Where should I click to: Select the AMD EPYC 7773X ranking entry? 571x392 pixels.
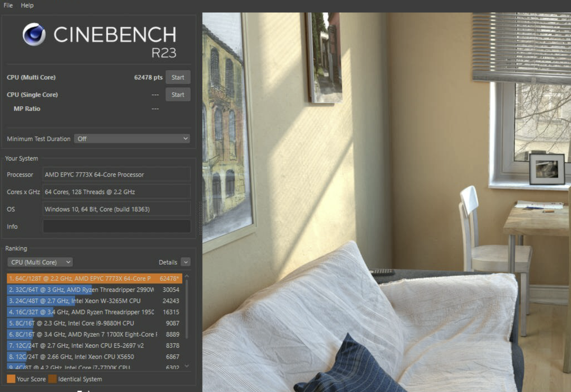(x=95, y=278)
